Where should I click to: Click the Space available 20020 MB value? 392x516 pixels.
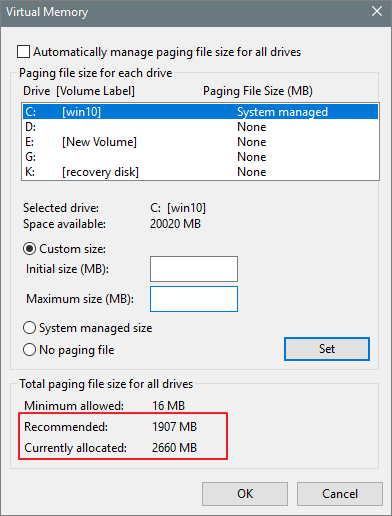[175, 224]
